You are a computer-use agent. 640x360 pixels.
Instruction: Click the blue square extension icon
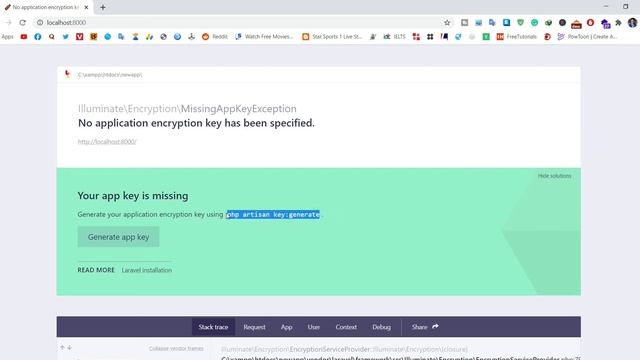point(507,23)
